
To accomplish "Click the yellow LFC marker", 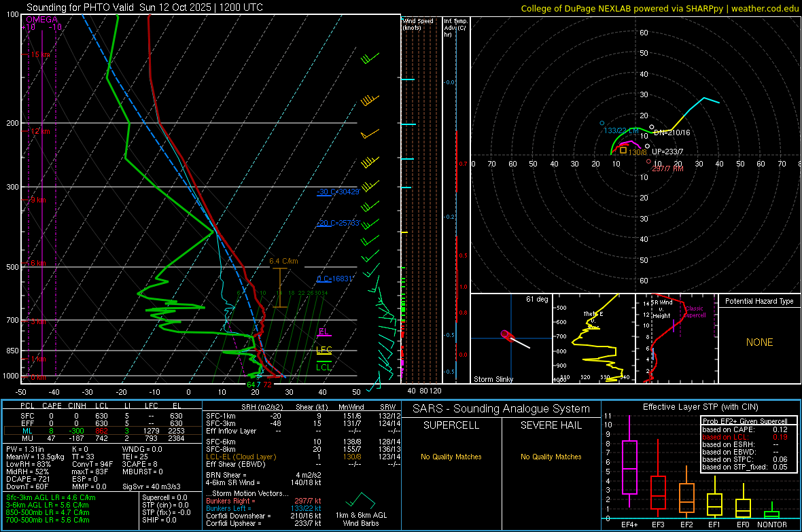I will click(324, 351).
